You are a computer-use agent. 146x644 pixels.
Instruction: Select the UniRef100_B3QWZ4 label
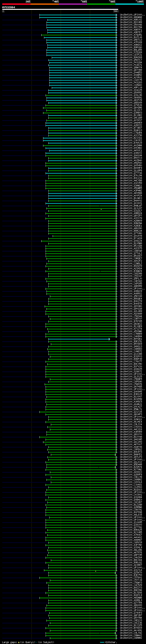[x=131, y=271]
